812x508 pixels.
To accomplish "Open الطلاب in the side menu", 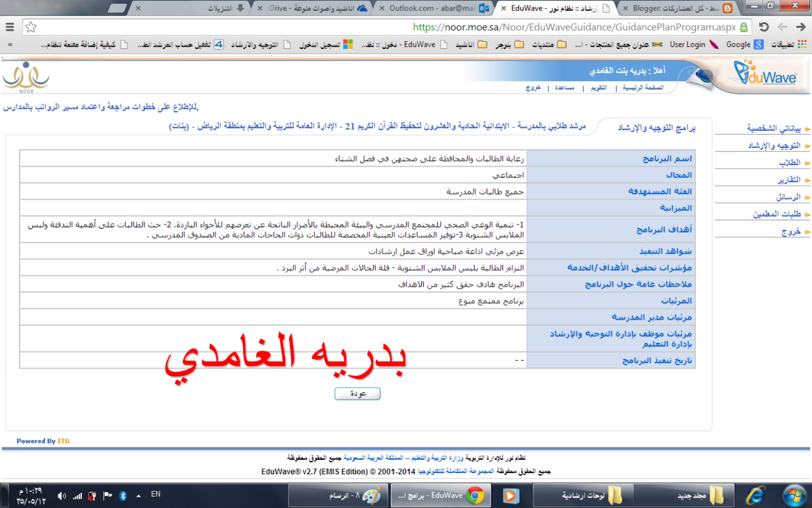I will tap(790, 163).
